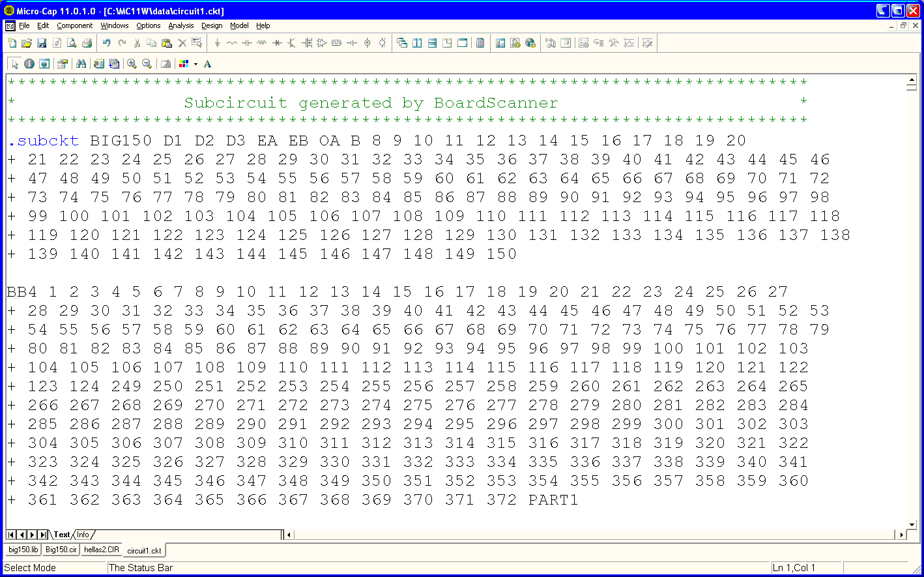The height and width of the screenshot is (577, 924).
Task: Click the Revert document icon
Action: point(57,43)
